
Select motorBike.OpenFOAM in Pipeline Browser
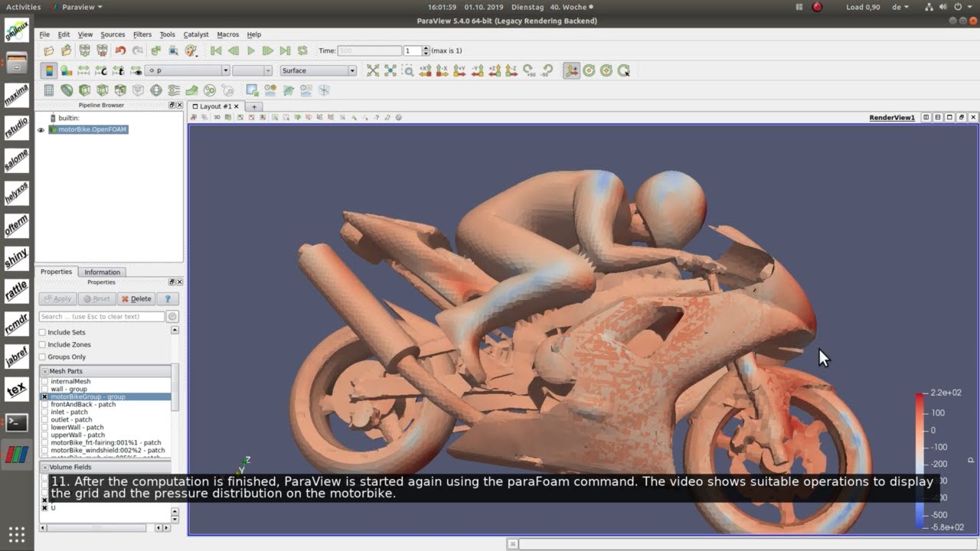coord(92,130)
